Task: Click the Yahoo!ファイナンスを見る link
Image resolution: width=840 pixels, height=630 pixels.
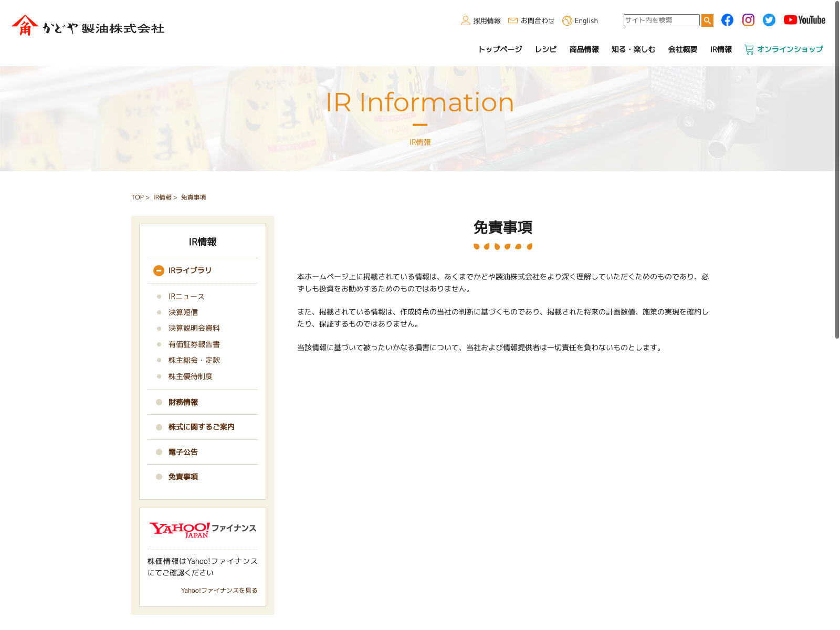Action: pos(219,591)
